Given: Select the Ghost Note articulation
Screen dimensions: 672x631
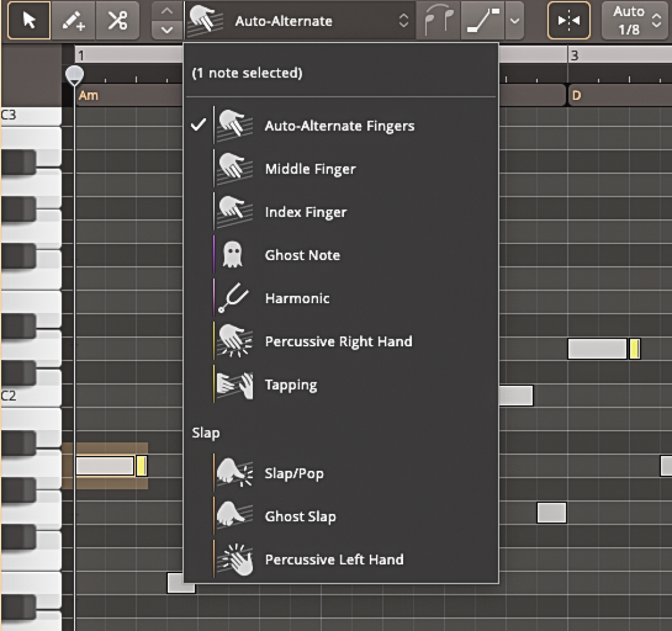Looking at the screenshot, I should point(341,255).
